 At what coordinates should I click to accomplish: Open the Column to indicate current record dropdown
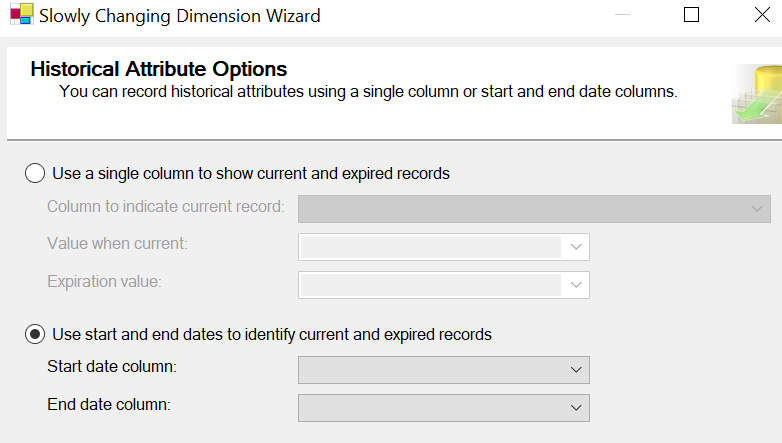757,208
